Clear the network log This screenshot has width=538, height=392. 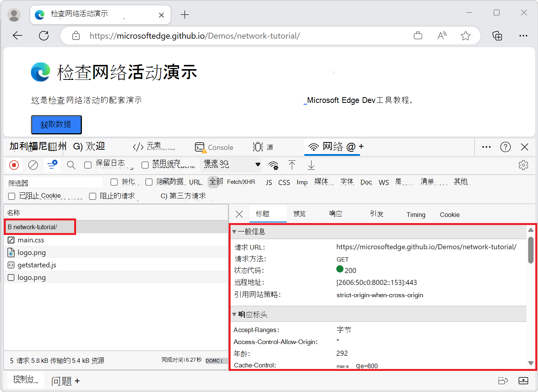coord(33,165)
